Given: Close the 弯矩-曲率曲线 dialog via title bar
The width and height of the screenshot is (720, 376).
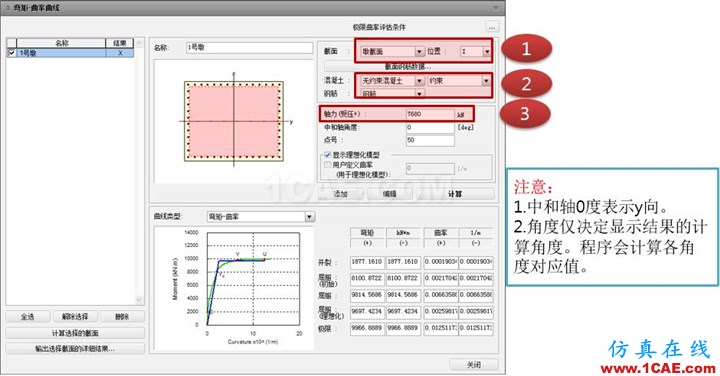Looking at the screenshot, I should click(x=495, y=8).
